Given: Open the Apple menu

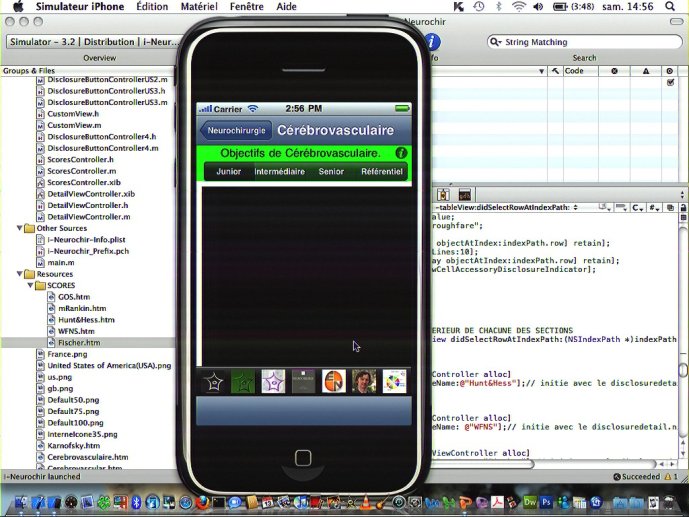Looking at the screenshot, I should tap(18, 7).
